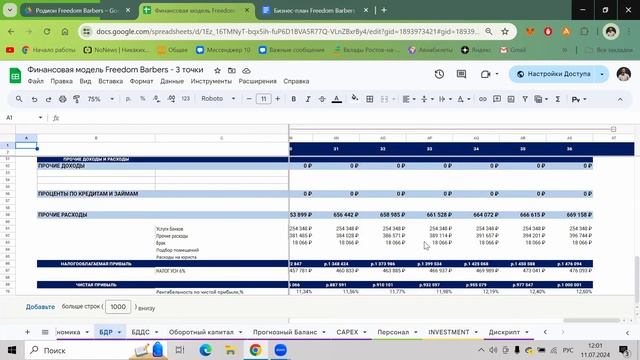Switch to the CAPEX sheet tab

click(347, 332)
